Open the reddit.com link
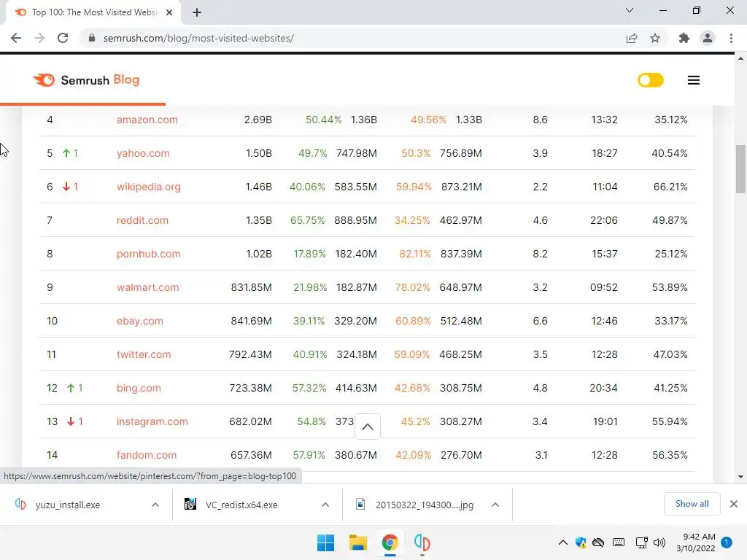Image resolution: width=747 pixels, height=560 pixels. [x=142, y=220]
